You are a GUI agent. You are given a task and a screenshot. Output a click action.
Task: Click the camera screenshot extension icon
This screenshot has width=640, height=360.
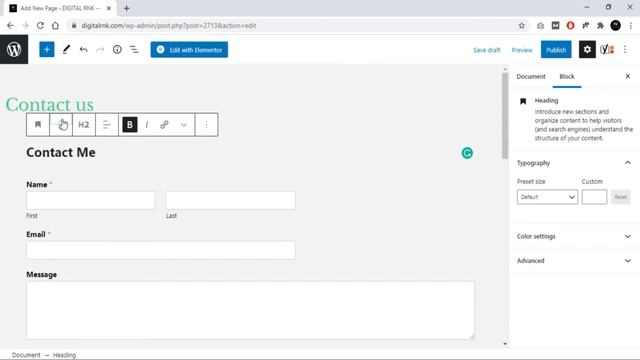pyautogui.click(x=540, y=26)
